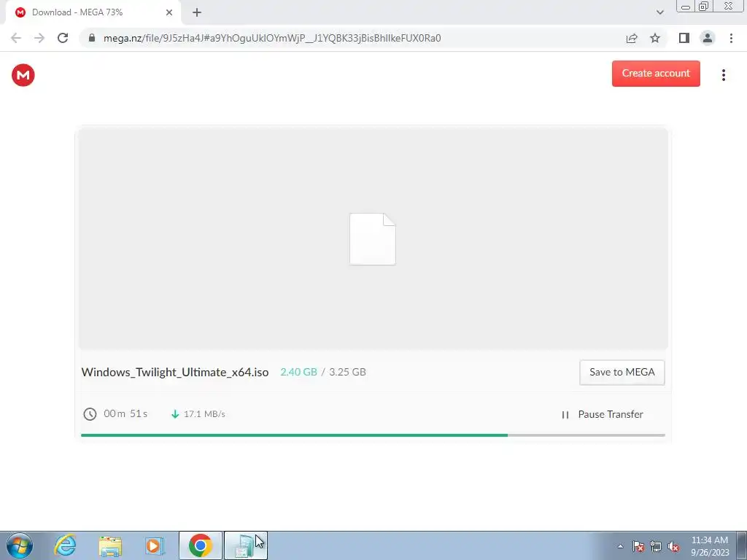Screen dimensions: 747x560
Task: Restore down the Chrome window
Action: 703,7
